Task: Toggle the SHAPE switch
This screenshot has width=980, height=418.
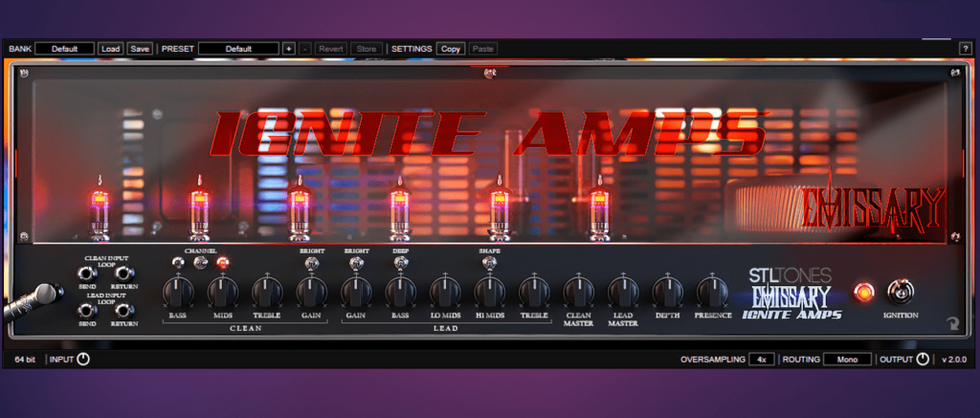Action: tap(489, 265)
